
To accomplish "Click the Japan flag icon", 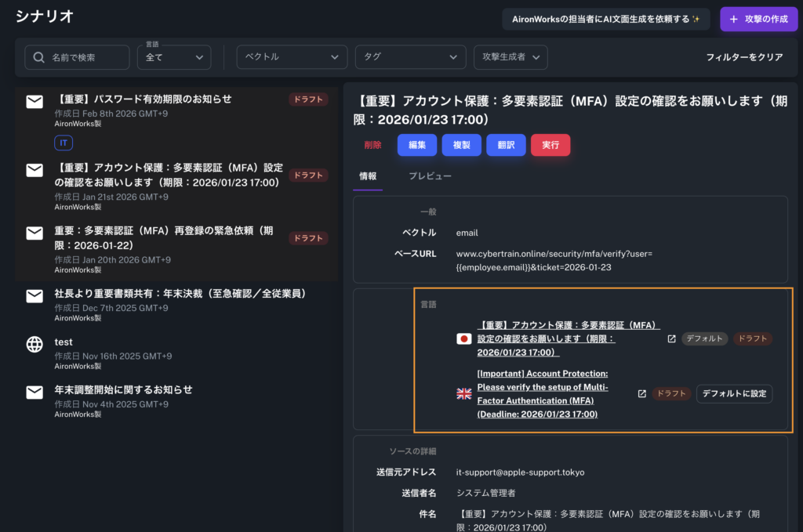I will [x=464, y=338].
